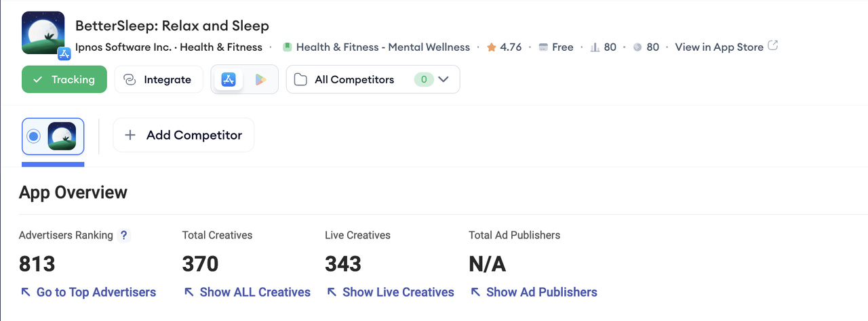This screenshot has width=868, height=321.
Task: Open Go to Top Advertisers link
Action: click(x=96, y=292)
